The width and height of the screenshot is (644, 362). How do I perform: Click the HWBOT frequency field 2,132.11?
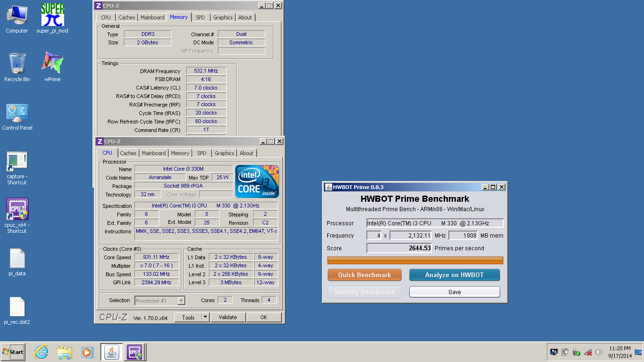point(411,235)
